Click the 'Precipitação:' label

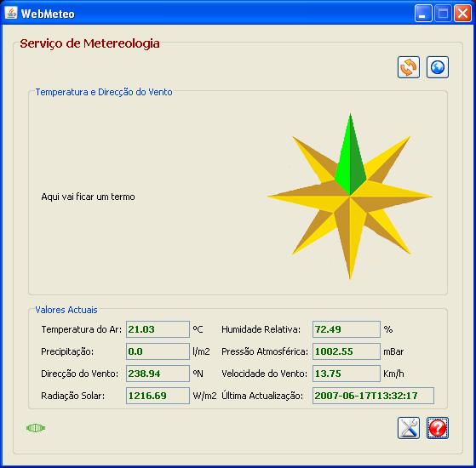point(67,351)
